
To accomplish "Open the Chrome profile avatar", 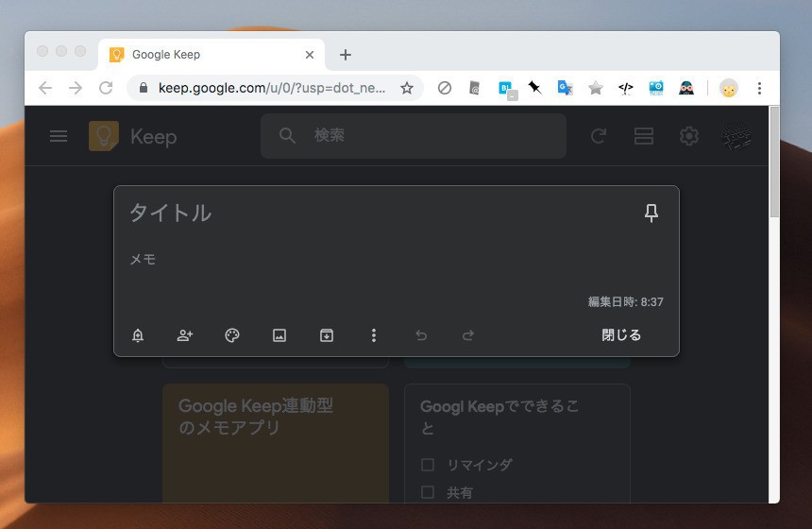I will tap(729, 88).
